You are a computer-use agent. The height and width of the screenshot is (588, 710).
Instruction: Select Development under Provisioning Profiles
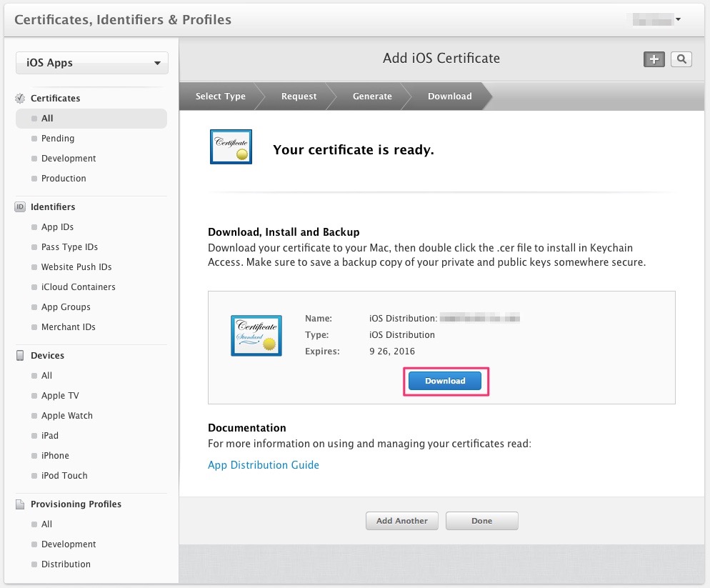click(69, 544)
